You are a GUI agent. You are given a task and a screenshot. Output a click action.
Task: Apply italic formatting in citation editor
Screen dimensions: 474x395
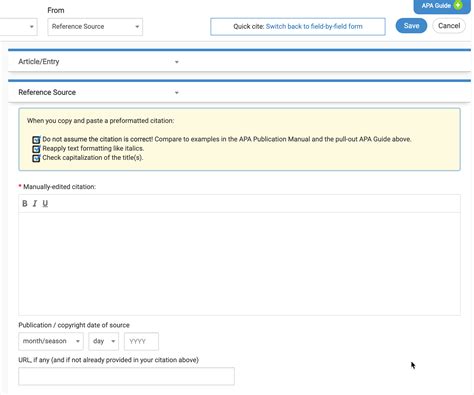(35, 203)
